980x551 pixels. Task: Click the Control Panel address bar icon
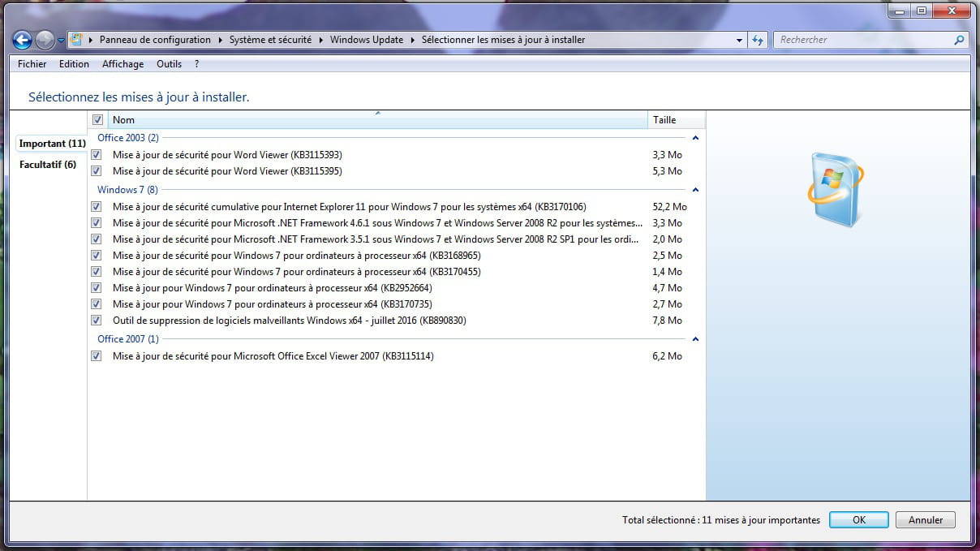[x=76, y=40]
